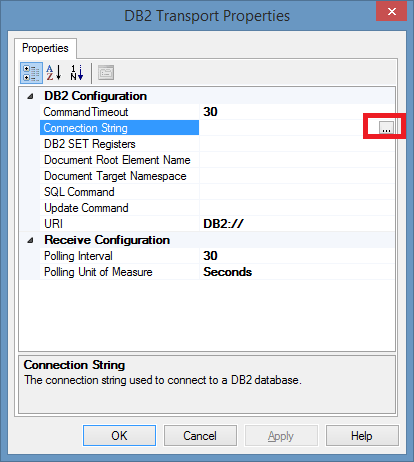Image resolution: width=414 pixels, height=462 pixels.
Task: Click the Apply button
Action: tap(281, 436)
